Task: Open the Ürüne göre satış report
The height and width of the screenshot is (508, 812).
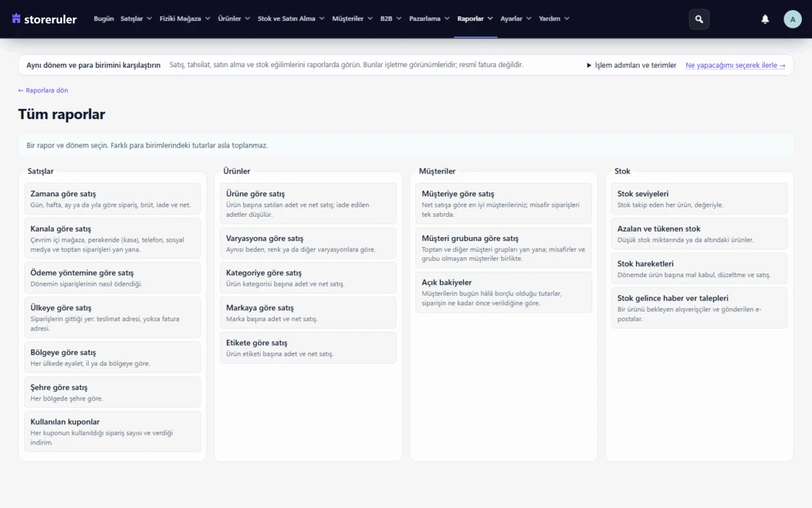Action: click(308, 203)
